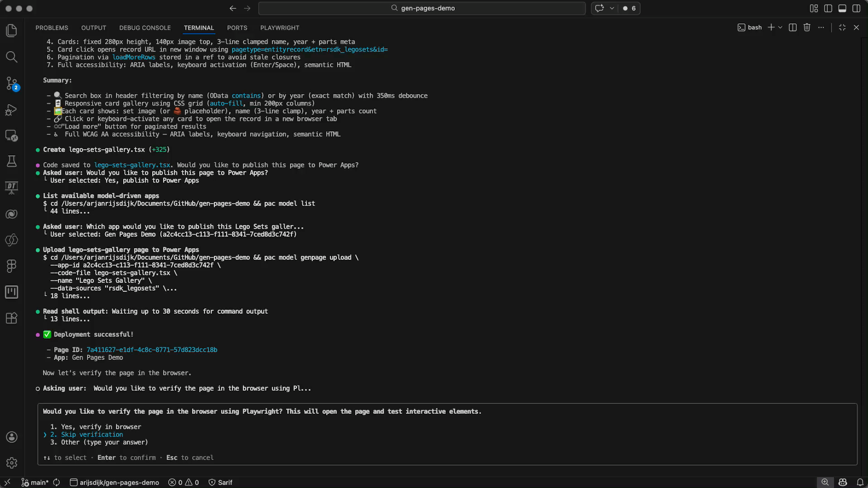Open the Page ID link 7a411627-e1df-4c8c

tap(151, 349)
